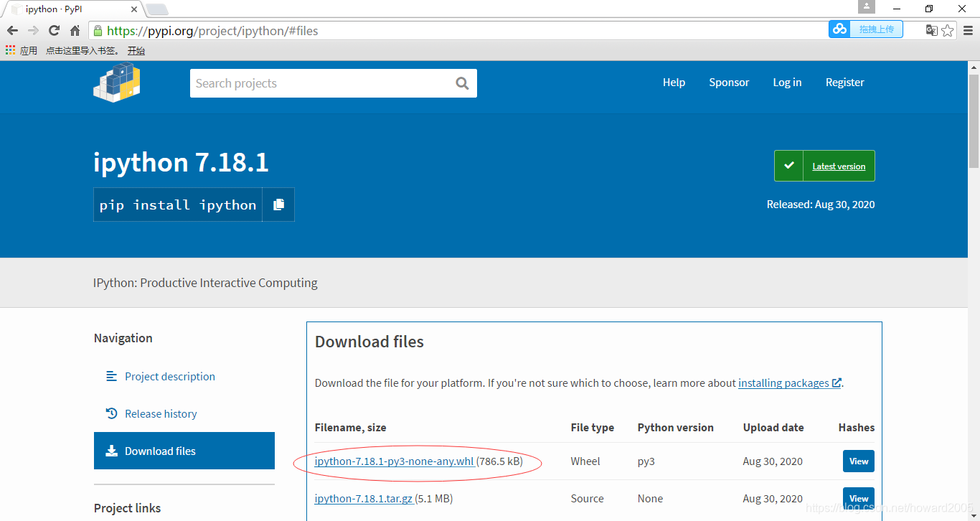980x521 pixels.
Task: Click the external link icon after installing packages
Action: click(x=837, y=383)
